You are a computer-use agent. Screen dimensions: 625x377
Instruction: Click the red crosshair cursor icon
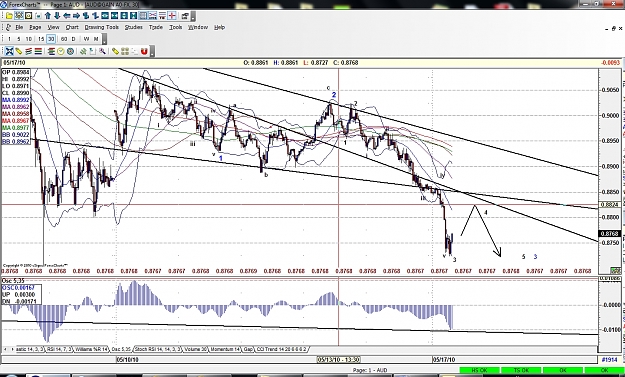click(x=172, y=16)
